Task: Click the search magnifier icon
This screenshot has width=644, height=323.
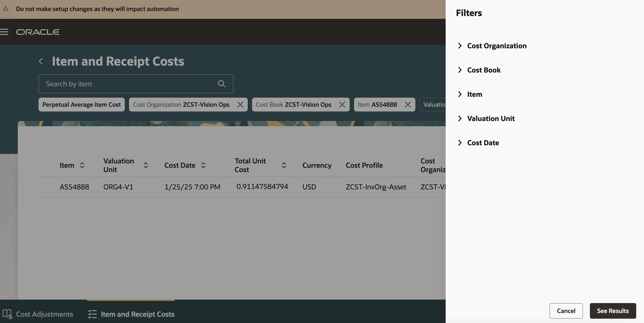Action: (x=222, y=84)
